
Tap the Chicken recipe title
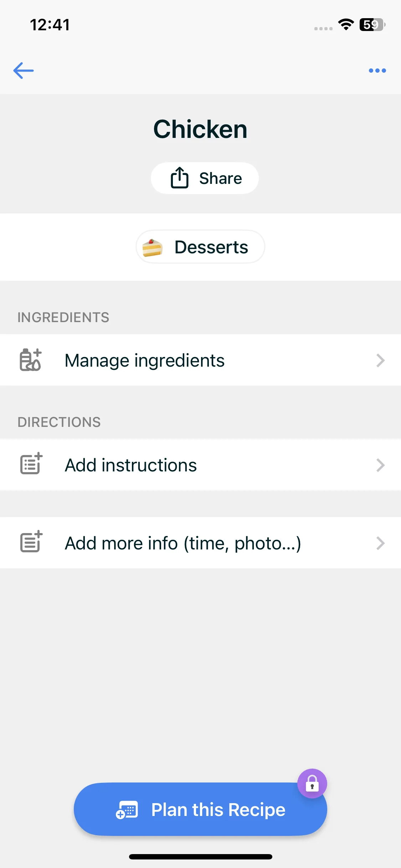pyautogui.click(x=200, y=129)
